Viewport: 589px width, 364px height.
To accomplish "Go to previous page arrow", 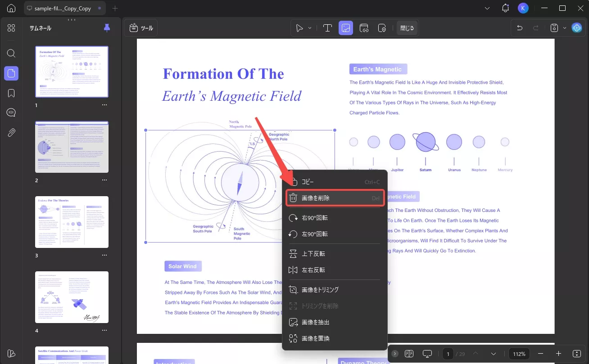I will click(x=476, y=354).
